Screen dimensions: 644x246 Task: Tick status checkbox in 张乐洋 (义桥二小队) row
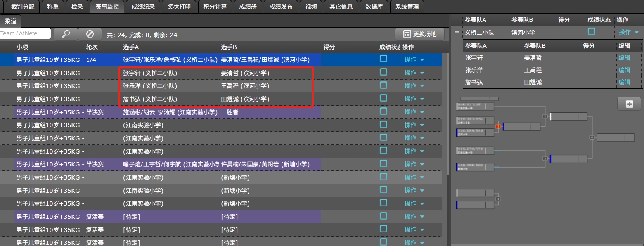[384, 85]
